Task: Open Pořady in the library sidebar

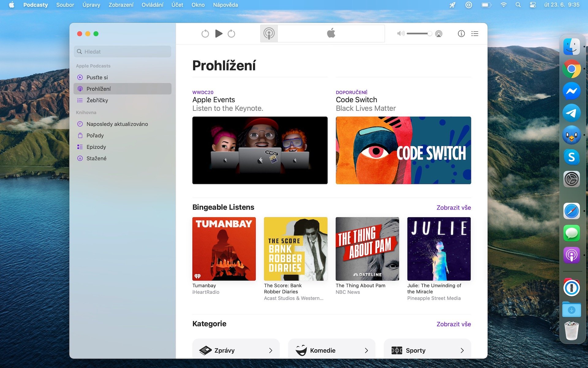Action: pyautogui.click(x=123, y=136)
